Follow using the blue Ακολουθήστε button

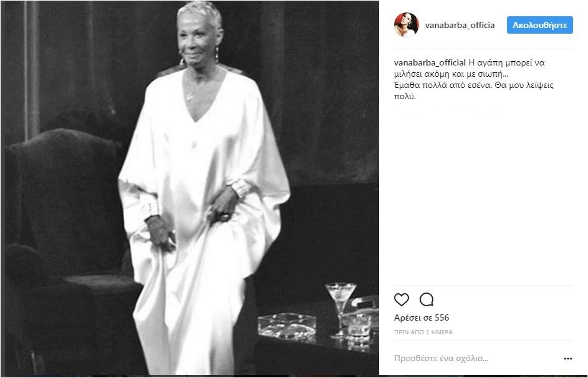[539, 25]
